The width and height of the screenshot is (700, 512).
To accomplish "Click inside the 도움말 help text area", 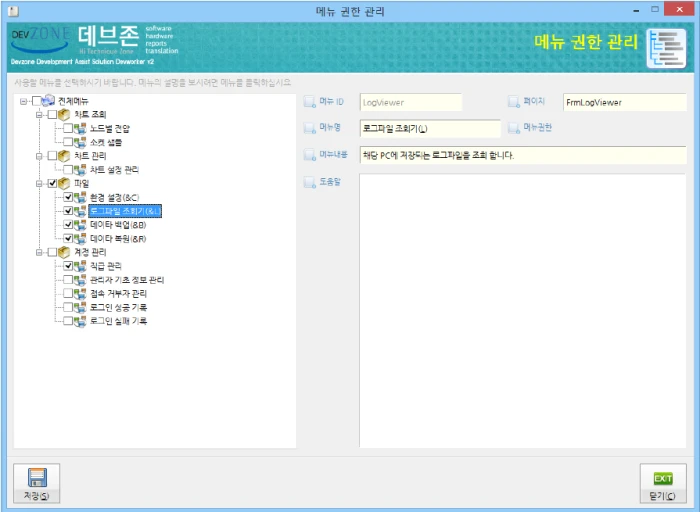I will (523, 311).
